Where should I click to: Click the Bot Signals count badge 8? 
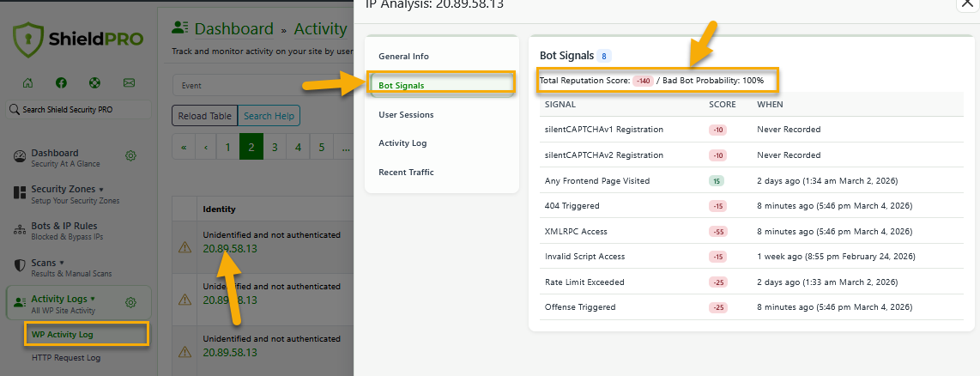click(x=604, y=56)
